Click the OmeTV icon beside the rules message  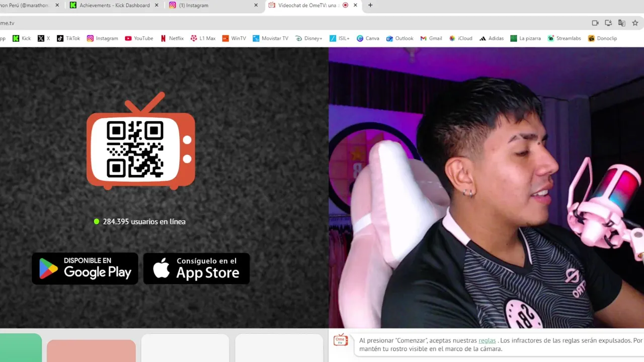341,340
